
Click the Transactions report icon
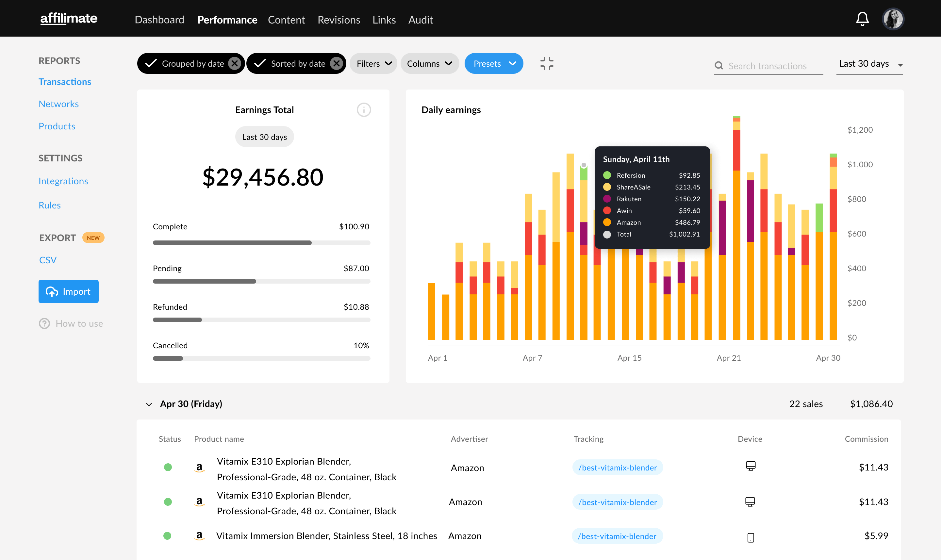point(65,81)
